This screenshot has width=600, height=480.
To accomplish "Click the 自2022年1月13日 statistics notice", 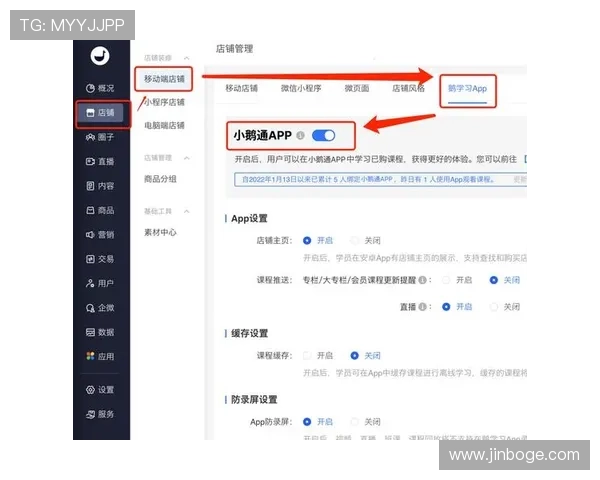I will [x=380, y=179].
